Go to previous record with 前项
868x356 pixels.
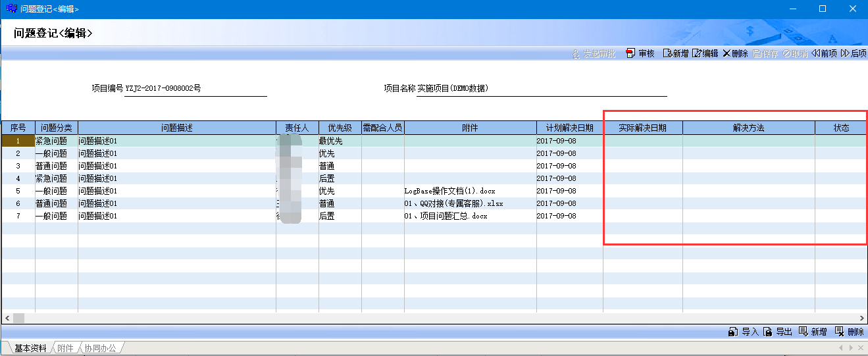[x=824, y=53]
